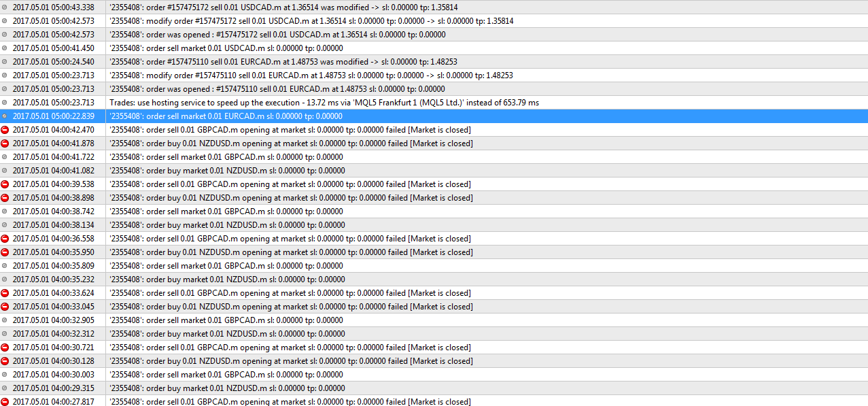Click the red error icon beside 04:00:30.128
Screen dimensions: 868x406
pyautogui.click(x=5, y=361)
